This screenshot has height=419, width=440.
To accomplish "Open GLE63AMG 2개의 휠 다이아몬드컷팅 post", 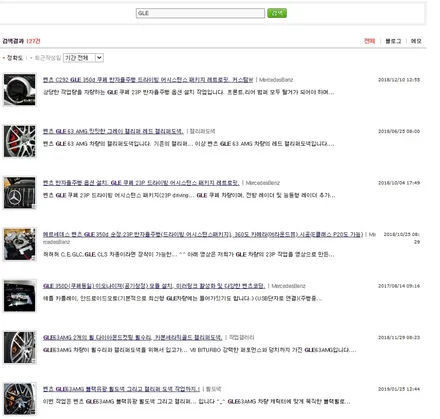I will click(133, 337).
